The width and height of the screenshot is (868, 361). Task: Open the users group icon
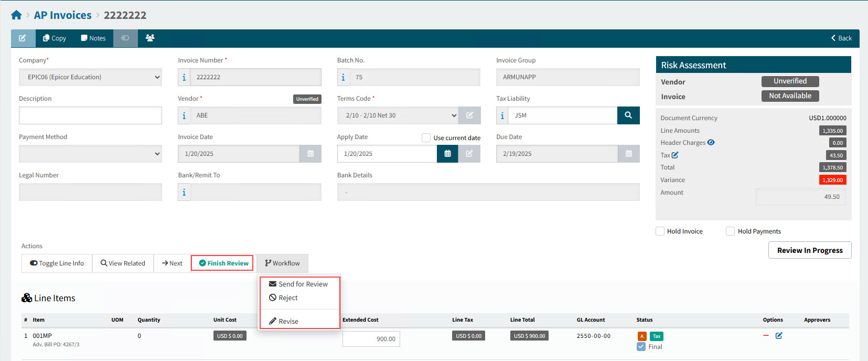150,38
